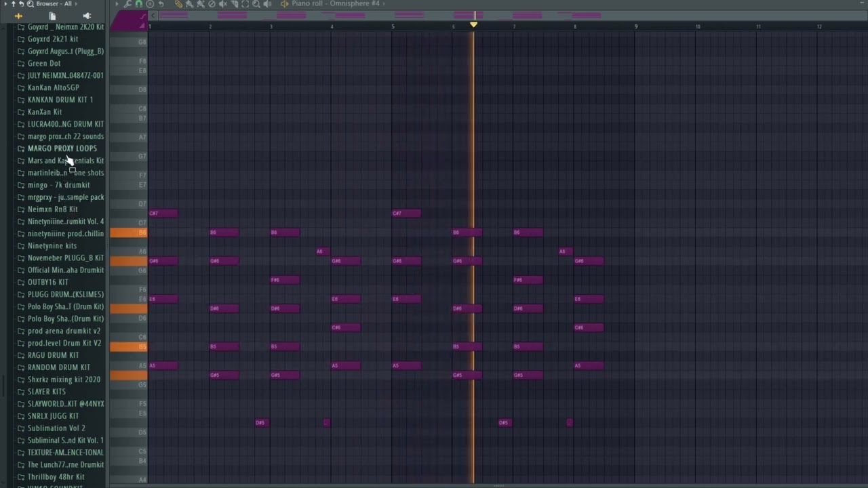Switch to the browser All tab icon
This screenshot has width=868, height=488.
[18, 16]
